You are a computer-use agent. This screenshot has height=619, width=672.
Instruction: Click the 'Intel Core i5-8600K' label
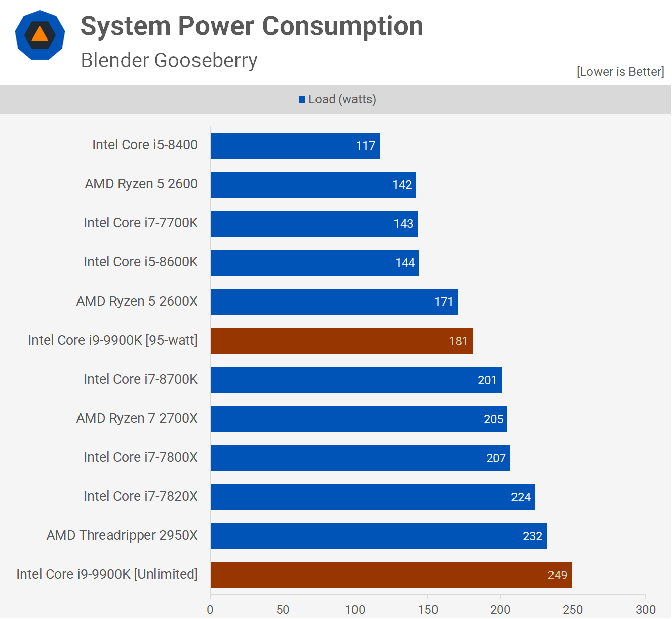141,262
